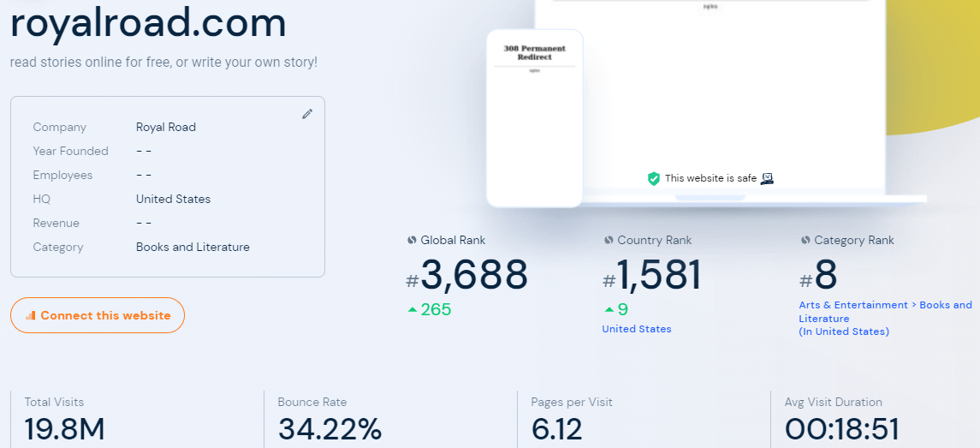Click the Category value Books and Literature
Image resolution: width=980 pixels, height=448 pixels.
click(193, 248)
